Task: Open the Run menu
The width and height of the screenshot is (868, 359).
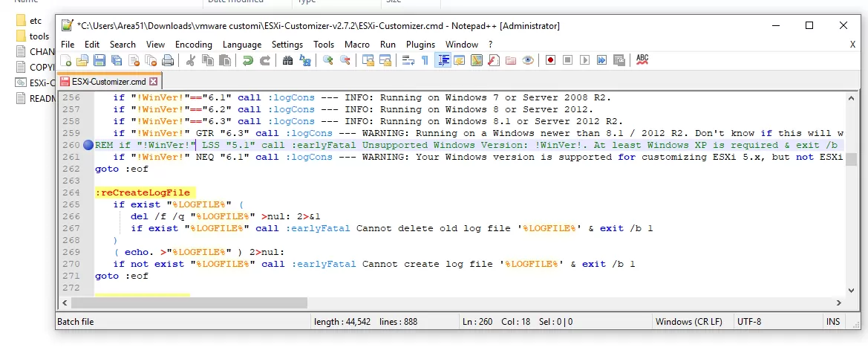Action: pyautogui.click(x=388, y=45)
